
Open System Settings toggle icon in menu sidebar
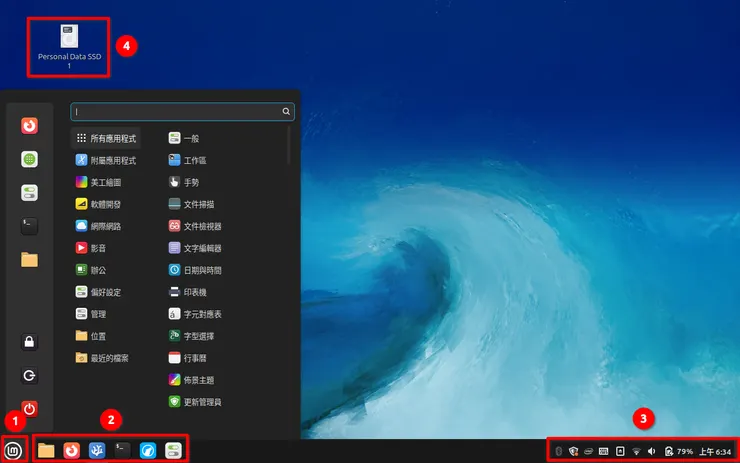pos(29,193)
